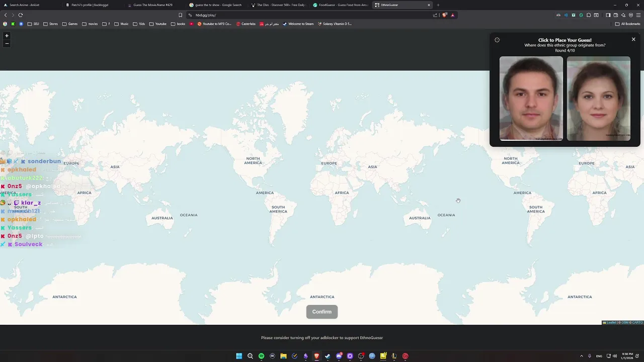This screenshot has height=362, width=644.
Task: Click the bookmark icon beside address bar
Action: click(180, 15)
